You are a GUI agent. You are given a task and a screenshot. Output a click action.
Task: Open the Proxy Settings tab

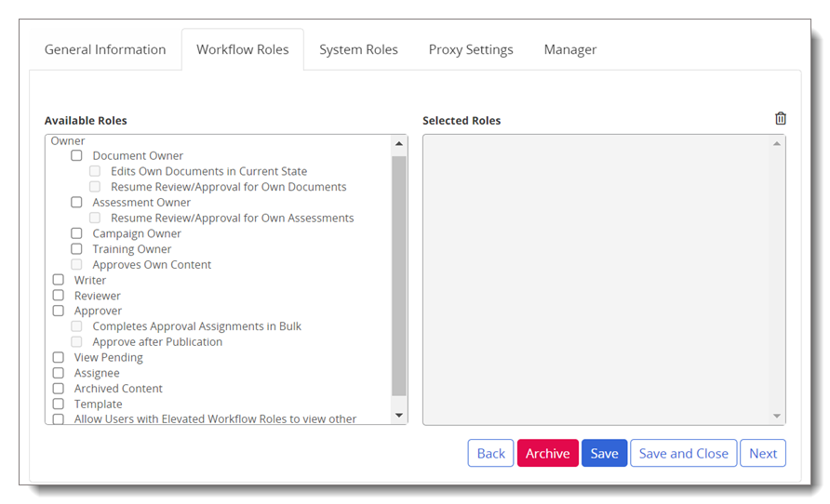pos(471,49)
